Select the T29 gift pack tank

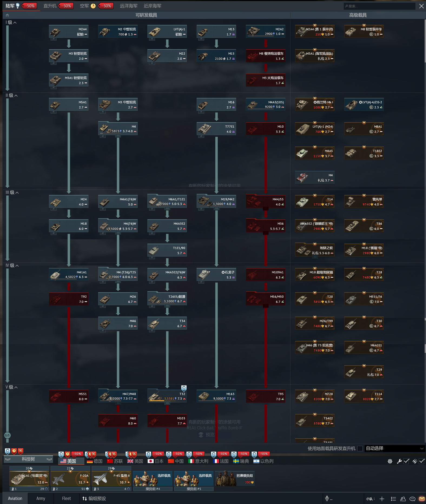tap(364, 372)
